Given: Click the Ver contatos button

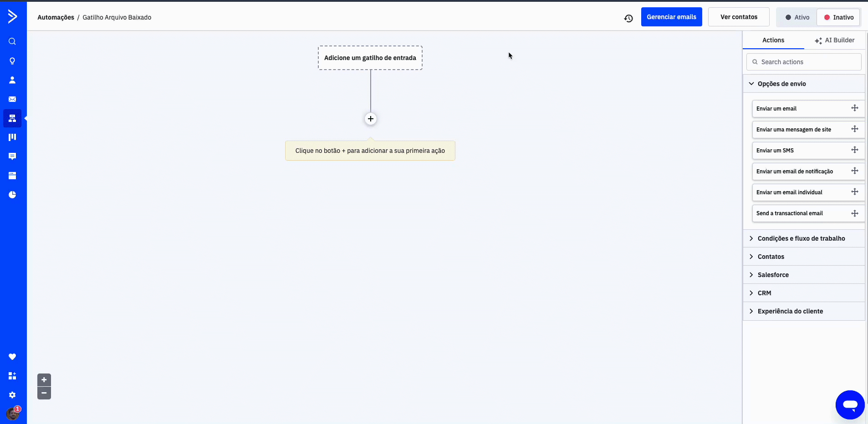Looking at the screenshot, I should pyautogui.click(x=739, y=17).
